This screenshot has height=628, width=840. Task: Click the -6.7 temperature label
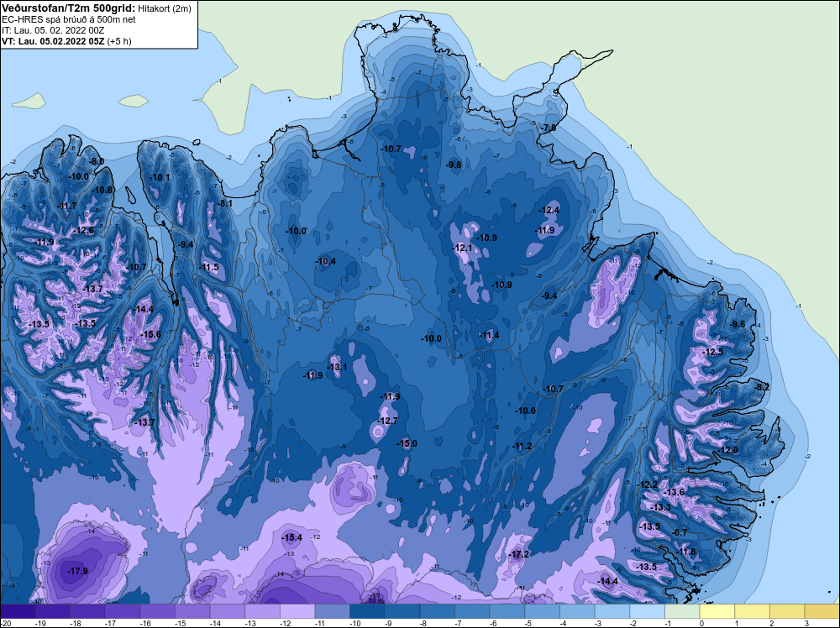pos(680,532)
